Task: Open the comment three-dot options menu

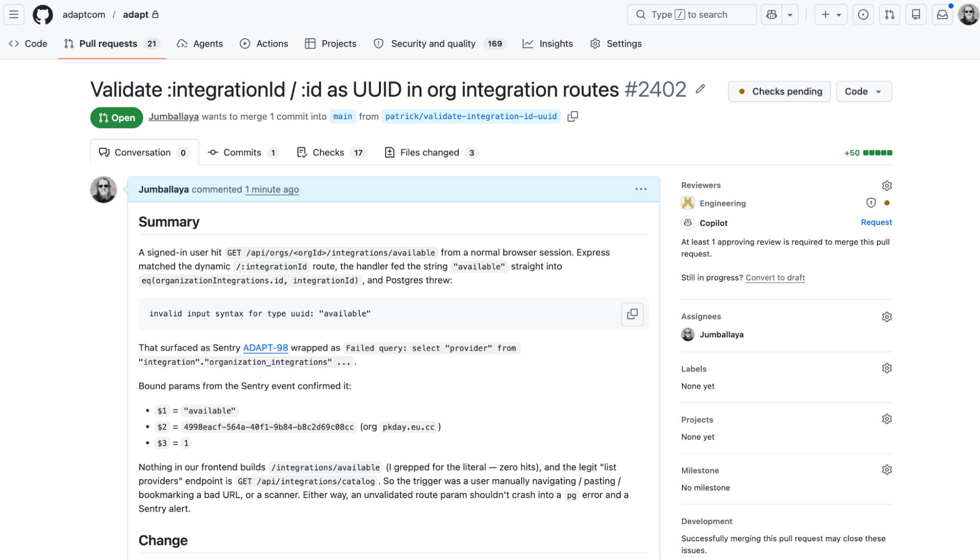Action: (x=641, y=189)
